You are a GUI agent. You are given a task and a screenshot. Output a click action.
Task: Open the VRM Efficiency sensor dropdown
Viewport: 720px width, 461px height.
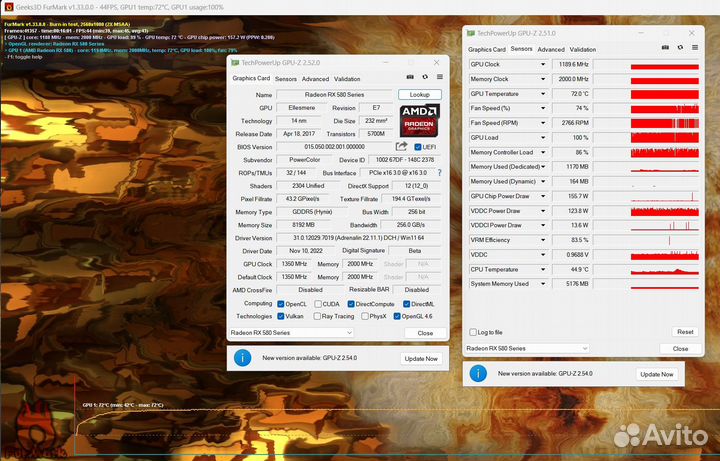tap(543, 240)
